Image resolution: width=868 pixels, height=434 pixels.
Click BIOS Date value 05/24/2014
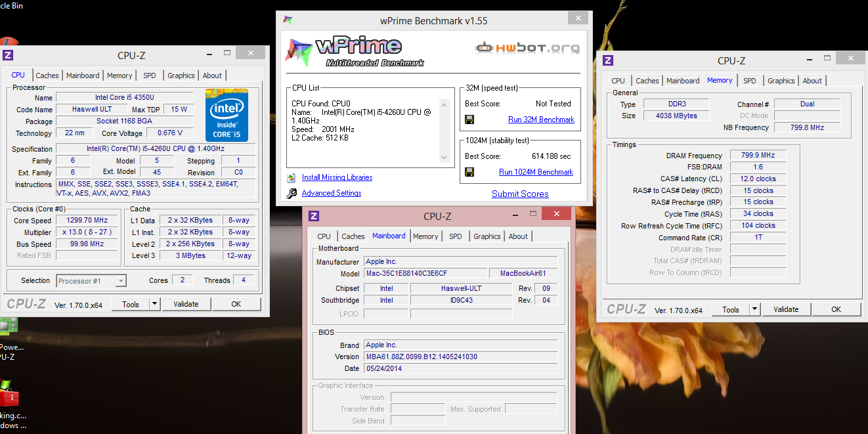pos(460,368)
